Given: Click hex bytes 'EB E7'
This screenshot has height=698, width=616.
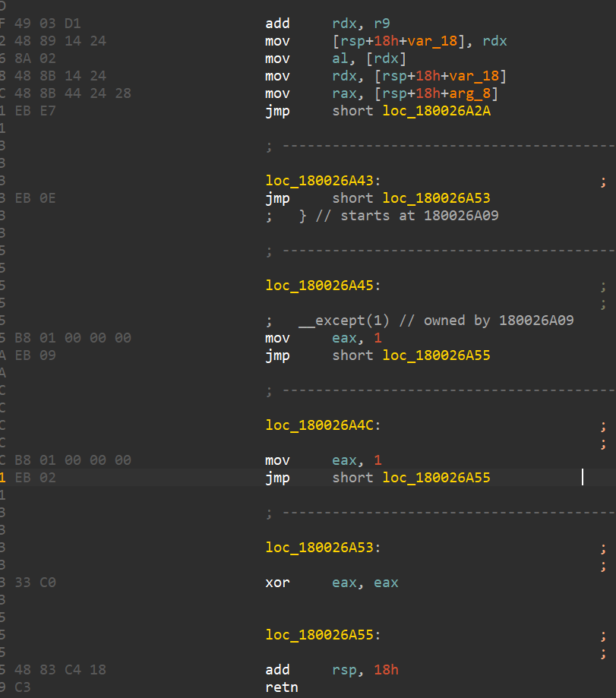Looking at the screenshot, I should pos(35,111).
